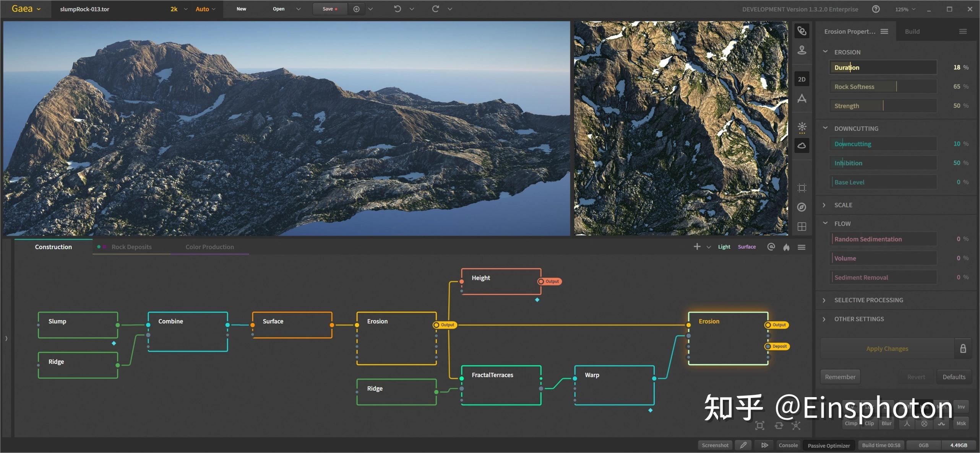Toggle the cloud atmosphere icon
This screenshot has width=980, height=453.
click(x=802, y=145)
